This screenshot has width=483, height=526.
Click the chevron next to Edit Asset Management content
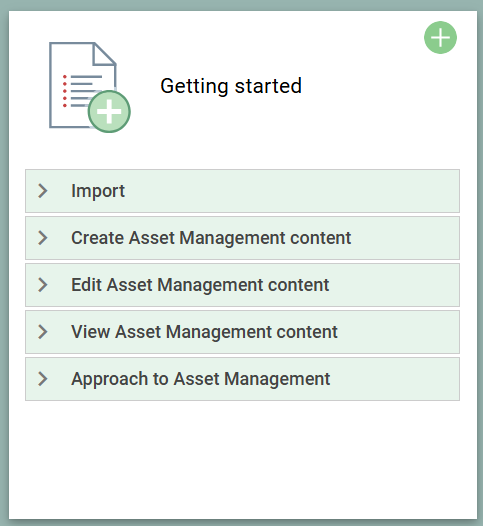click(x=43, y=285)
